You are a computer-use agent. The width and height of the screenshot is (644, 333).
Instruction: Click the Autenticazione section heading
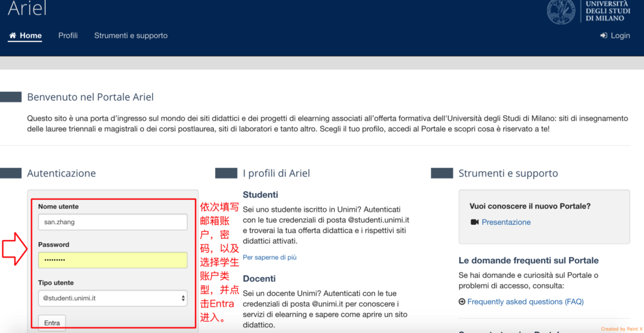[61, 173]
